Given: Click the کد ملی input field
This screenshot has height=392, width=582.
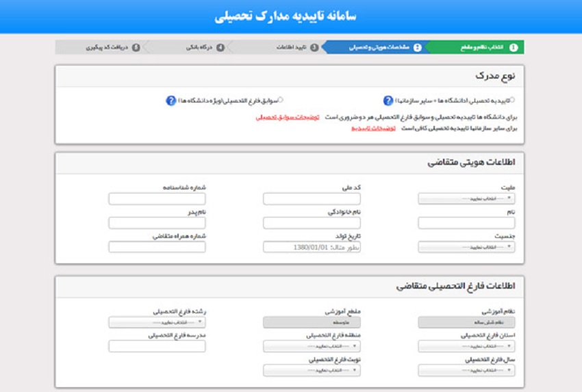Looking at the screenshot, I should [312, 199].
